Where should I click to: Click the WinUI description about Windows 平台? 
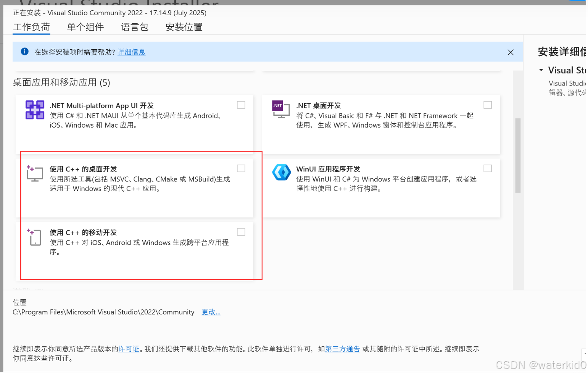click(x=387, y=184)
